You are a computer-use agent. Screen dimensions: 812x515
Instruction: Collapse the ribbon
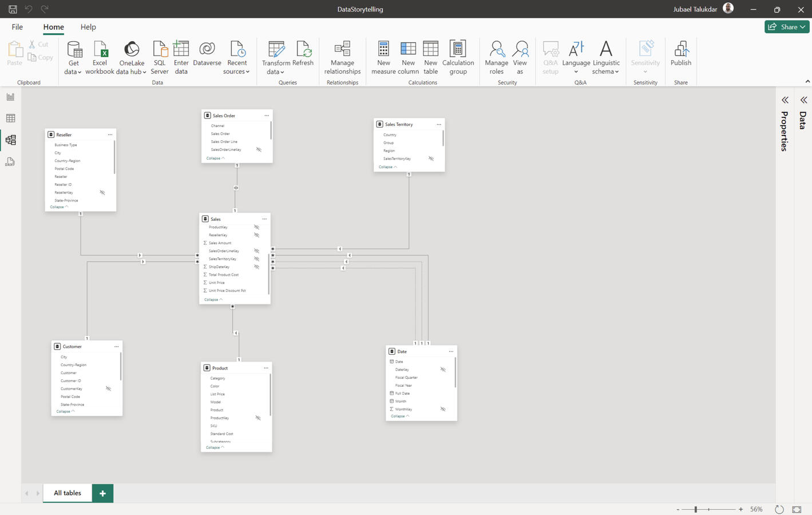point(807,82)
